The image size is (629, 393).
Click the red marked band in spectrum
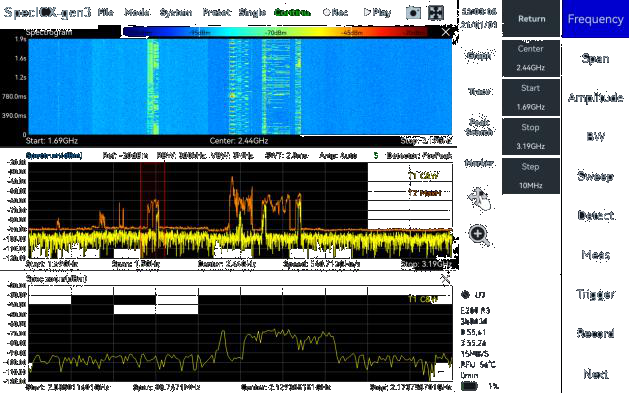click(x=152, y=210)
